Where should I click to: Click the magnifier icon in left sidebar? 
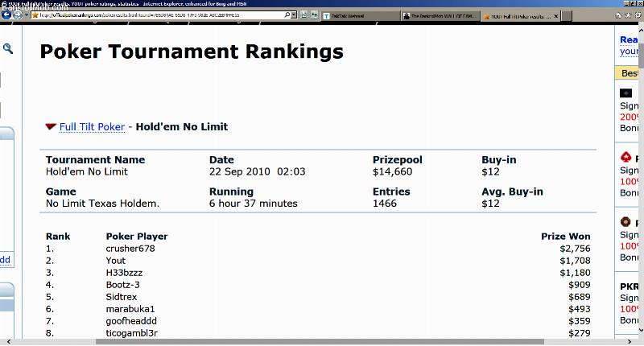click(x=8, y=48)
